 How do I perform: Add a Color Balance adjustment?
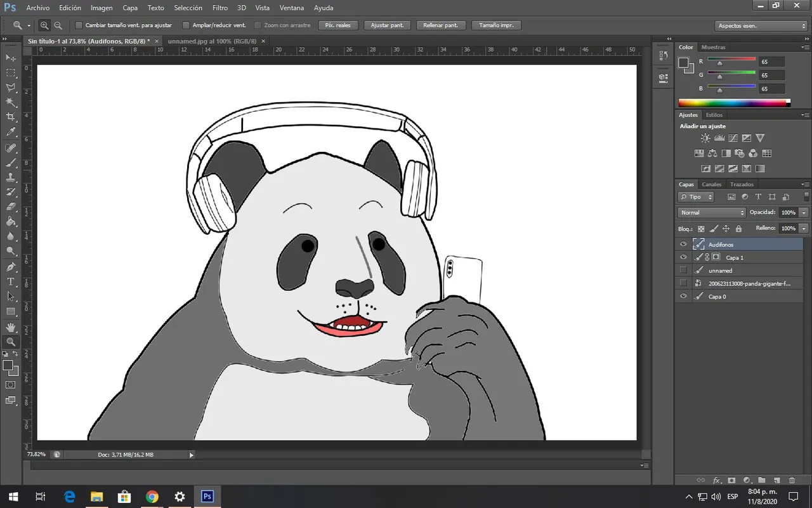point(712,153)
